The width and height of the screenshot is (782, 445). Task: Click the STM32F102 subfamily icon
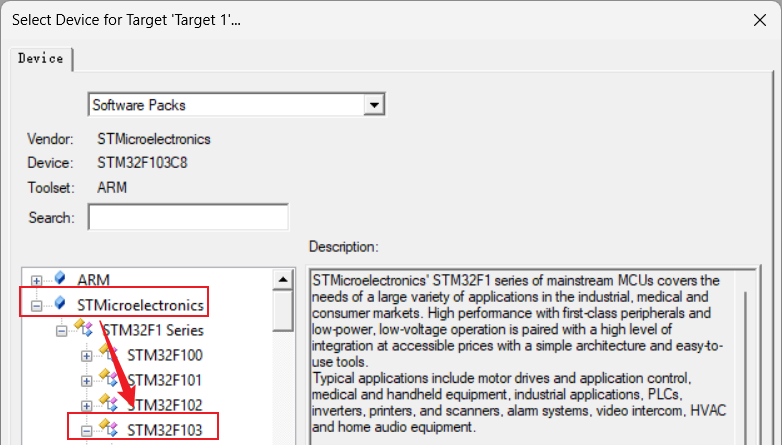(109, 403)
